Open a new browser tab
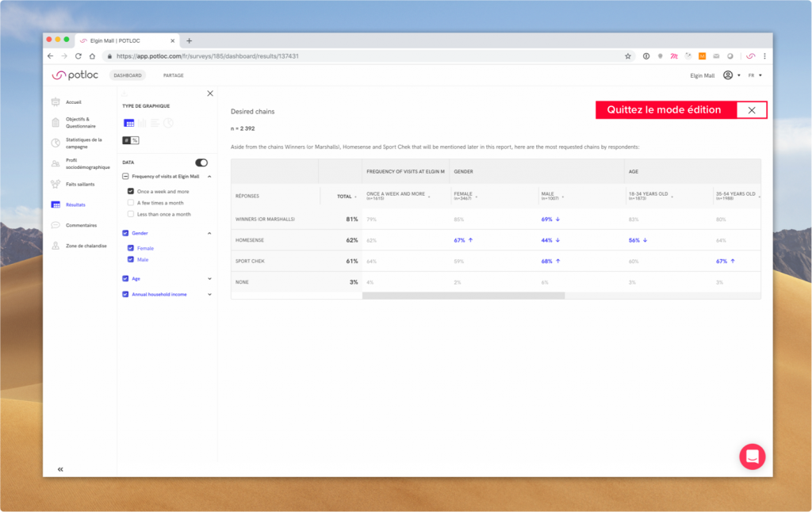 189,40
